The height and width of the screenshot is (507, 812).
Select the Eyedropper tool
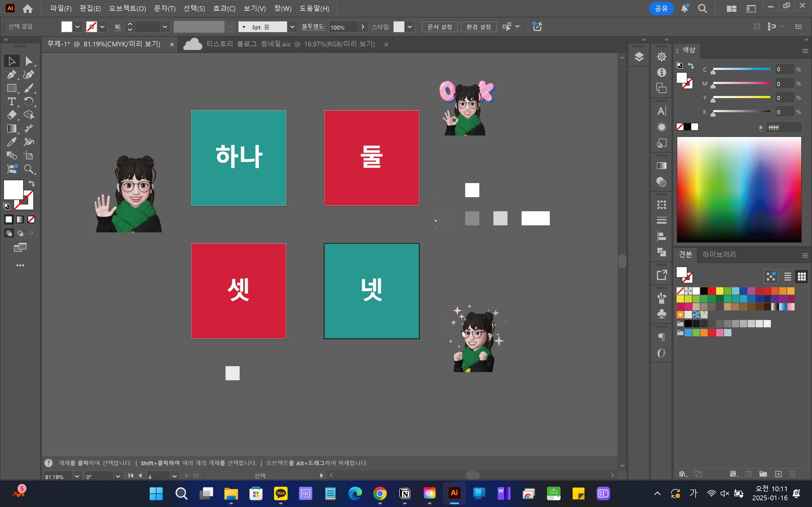point(11,142)
